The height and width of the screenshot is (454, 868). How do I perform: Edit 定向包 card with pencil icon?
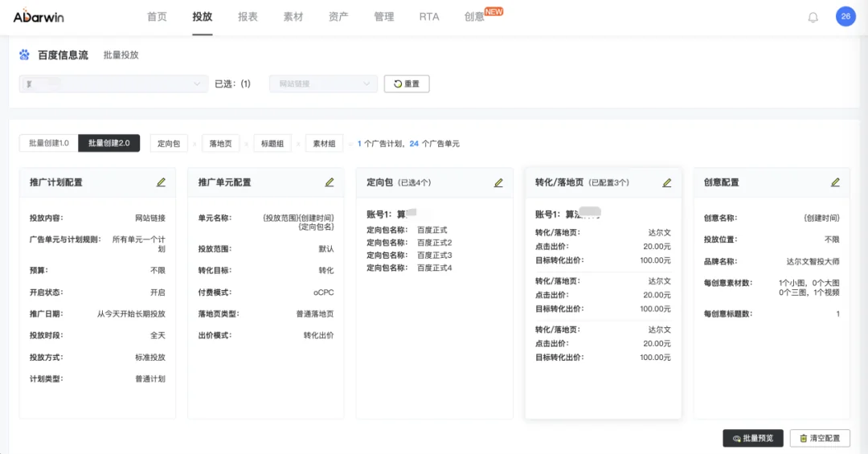pyautogui.click(x=498, y=182)
